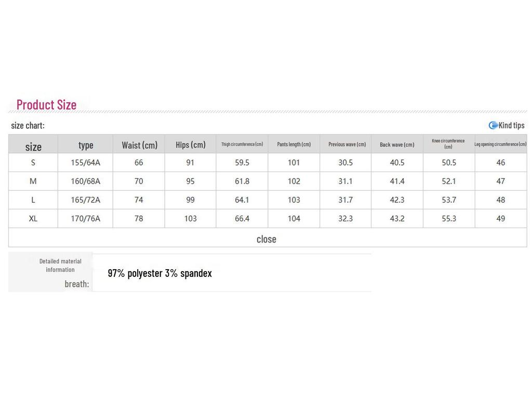Screen dimensions: 532x399
Task: Click the Thigh circumference (cm) header
Action: pos(242,144)
